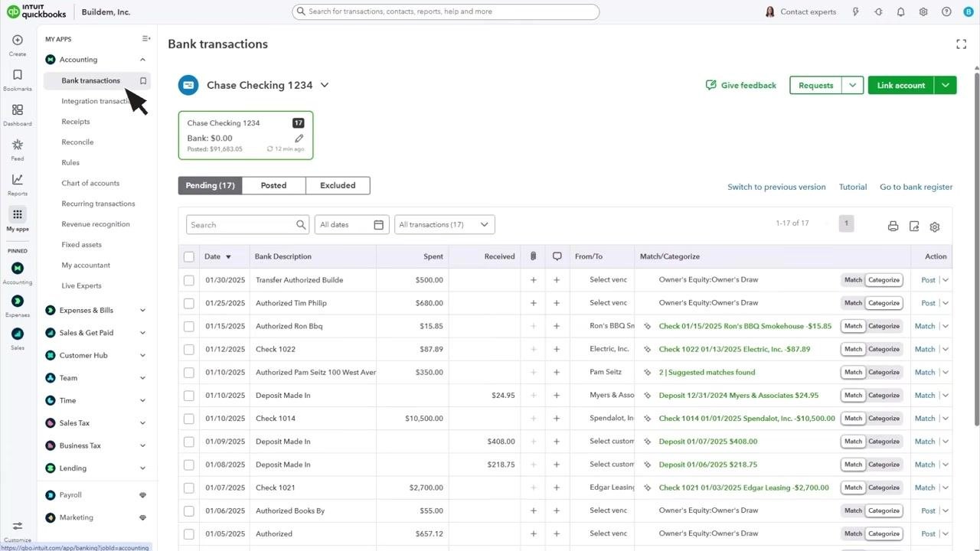Select the Check 1014 row checkbox
This screenshot has height=551, width=980.
click(x=189, y=419)
